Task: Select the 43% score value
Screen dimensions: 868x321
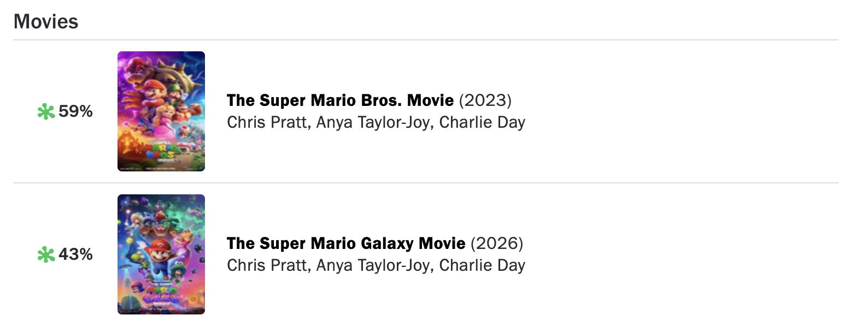Action: pos(75,254)
